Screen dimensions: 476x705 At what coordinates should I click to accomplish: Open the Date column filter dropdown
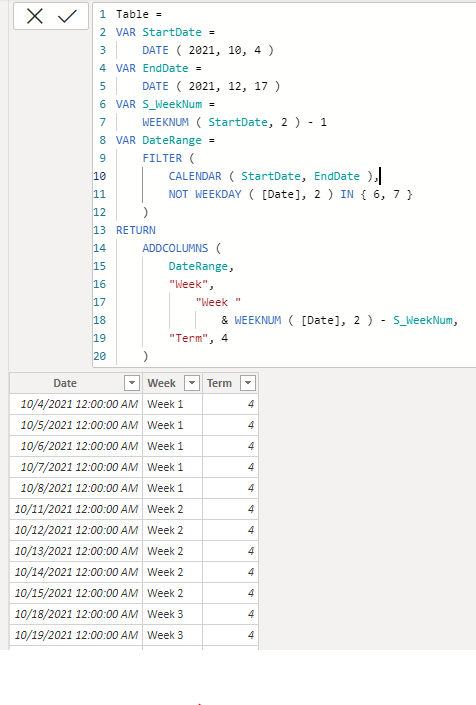pyautogui.click(x=132, y=383)
